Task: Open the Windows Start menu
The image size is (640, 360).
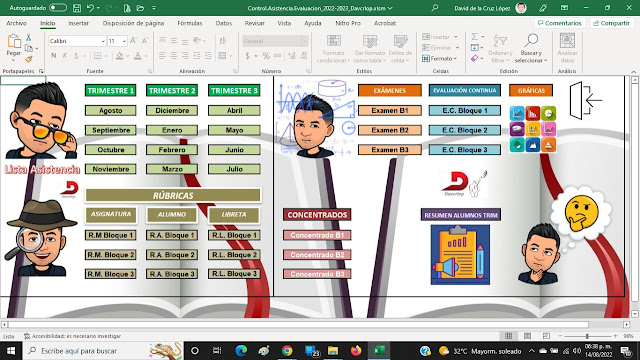Action: (x=11, y=351)
